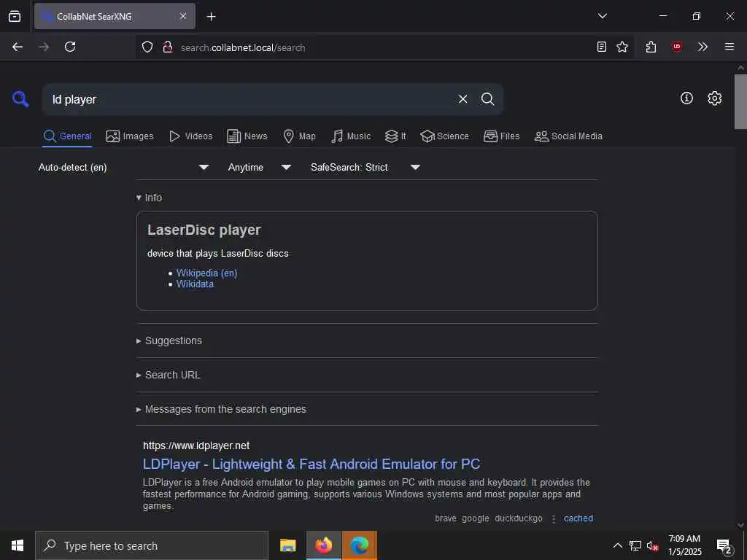Image resolution: width=747 pixels, height=560 pixels.
Task: Show more tools overflow chevrons
Action: (703, 47)
